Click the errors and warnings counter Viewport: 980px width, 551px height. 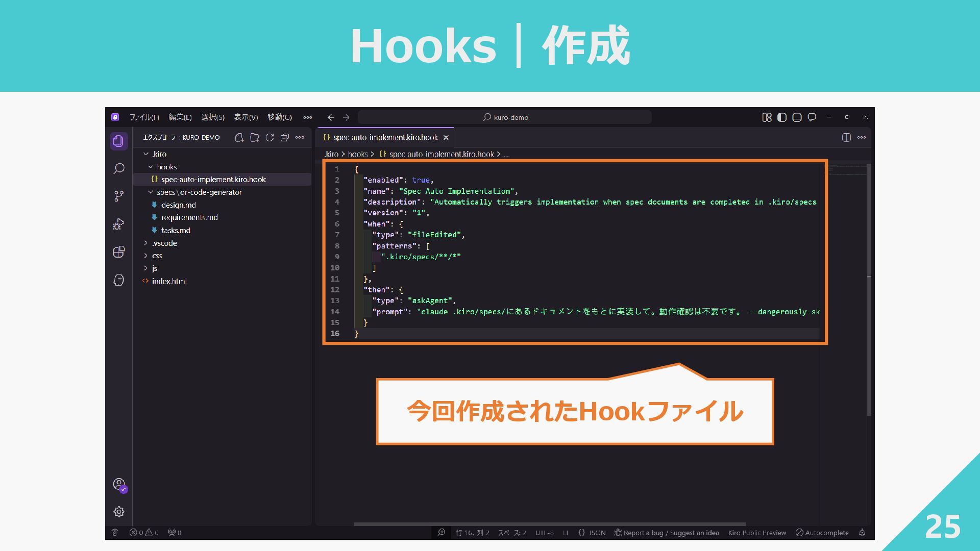pyautogui.click(x=144, y=533)
